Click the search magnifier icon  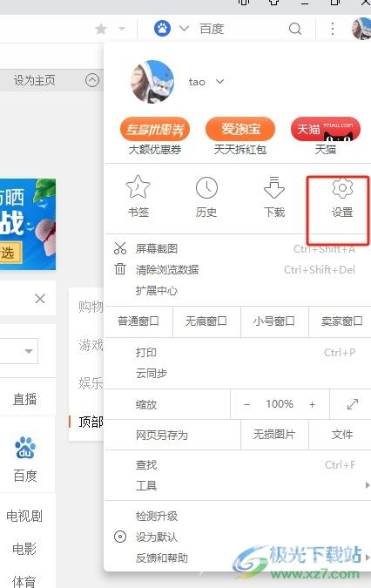295,29
